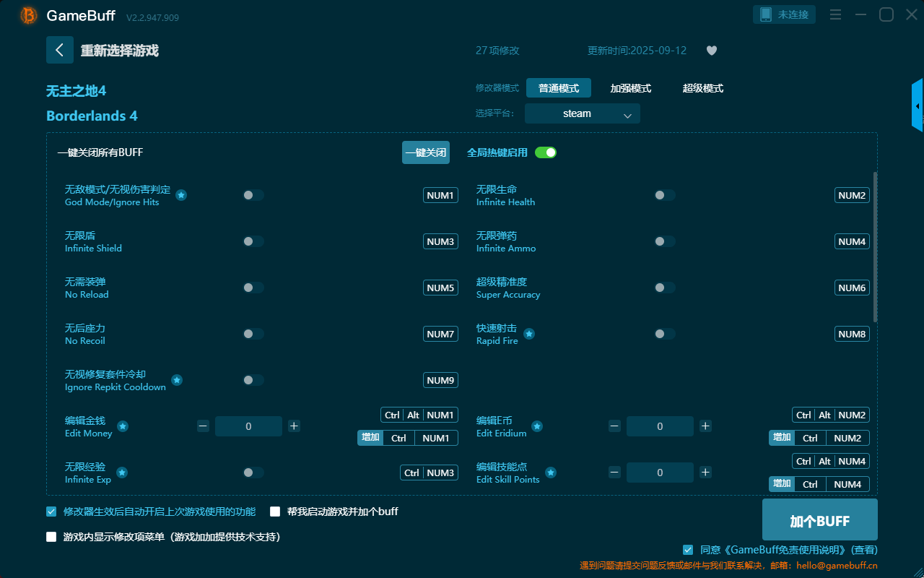Click the Edit Money value field
The height and width of the screenshot is (578, 924).
tap(248, 426)
